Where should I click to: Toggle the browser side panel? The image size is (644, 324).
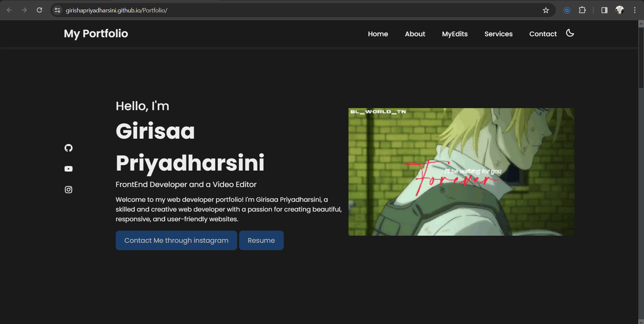pos(604,10)
